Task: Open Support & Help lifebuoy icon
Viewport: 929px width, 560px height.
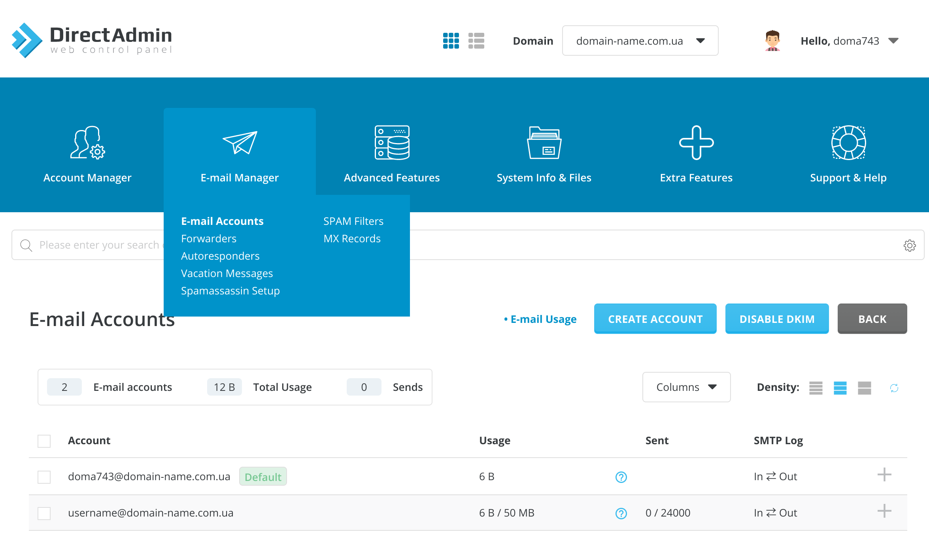Action: [x=848, y=143]
